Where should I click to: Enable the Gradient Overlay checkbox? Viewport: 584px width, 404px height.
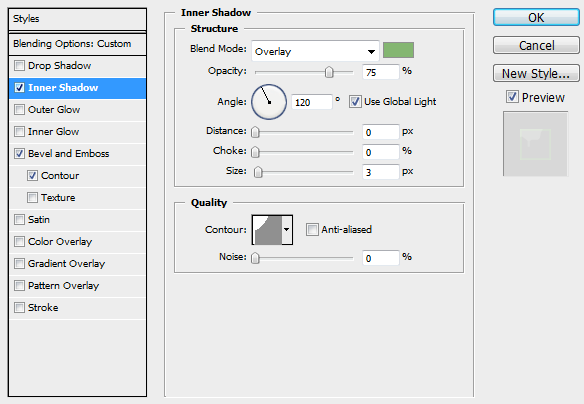pyautogui.click(x=19, y=264)
